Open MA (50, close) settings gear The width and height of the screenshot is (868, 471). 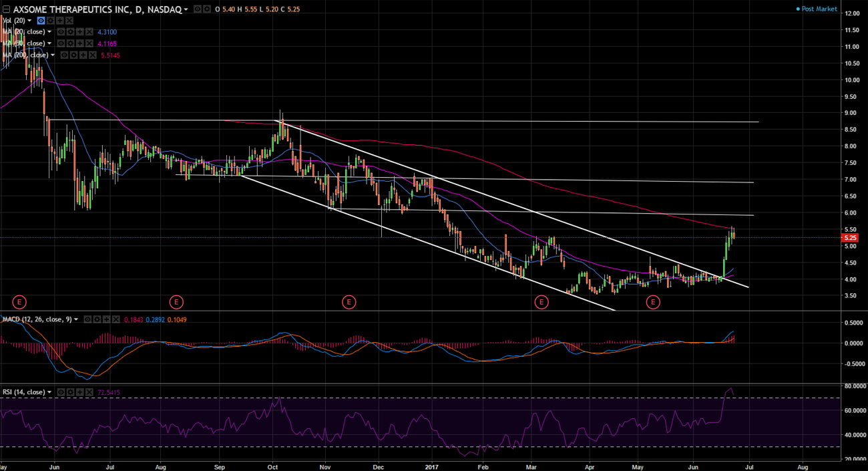(x=70, y=43)
